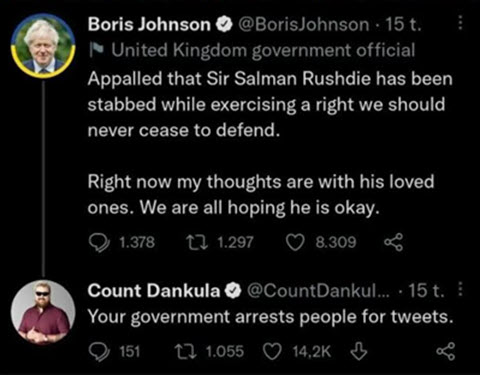Click the Boris Johnson display name
480x375 pixels.
click(x=149, y=25)
